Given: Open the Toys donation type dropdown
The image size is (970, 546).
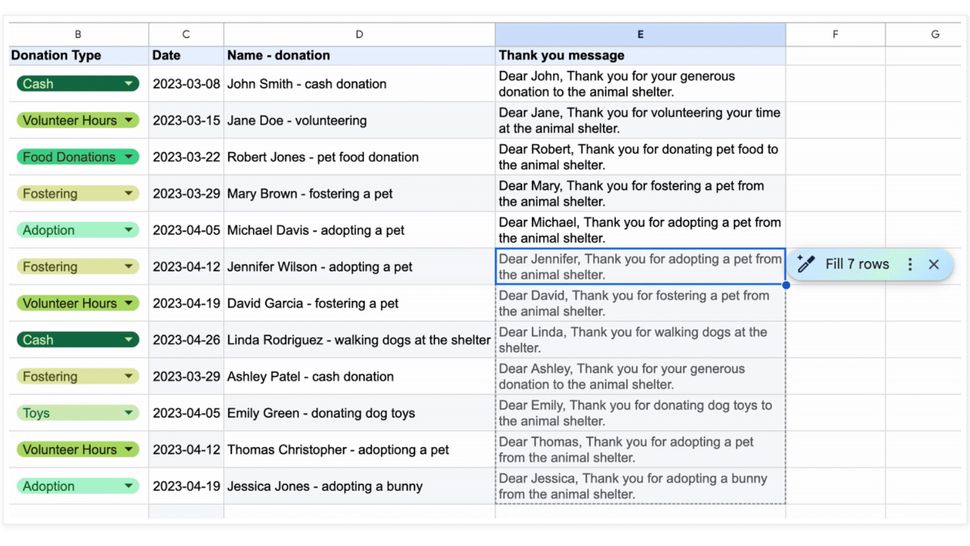Looking at the screenshot, I should [x=129, y=413].
